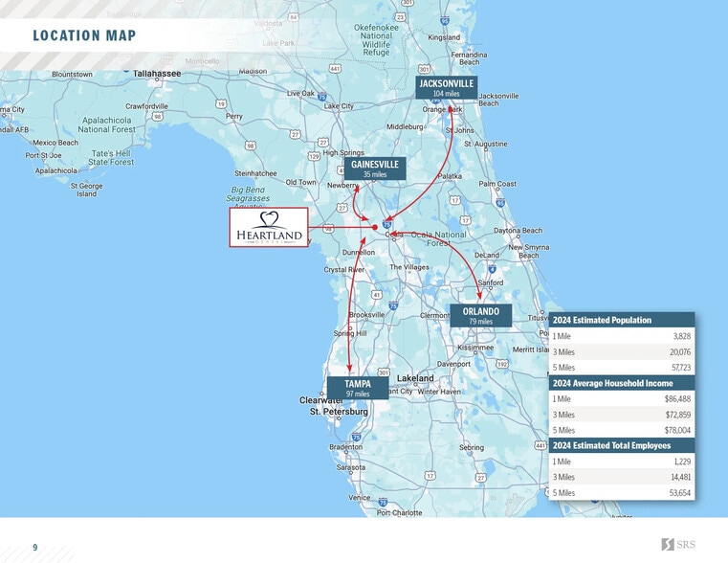
Task: Click the route 19 shield near Perry
Action: click(x=221, y=104)
